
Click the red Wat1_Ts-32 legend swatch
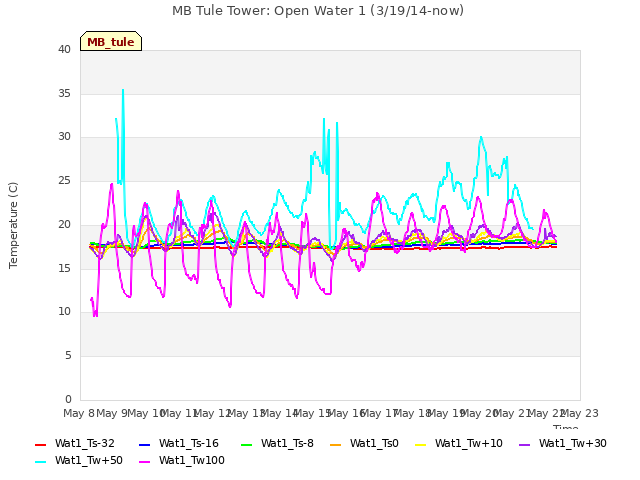tap(40, 444)
